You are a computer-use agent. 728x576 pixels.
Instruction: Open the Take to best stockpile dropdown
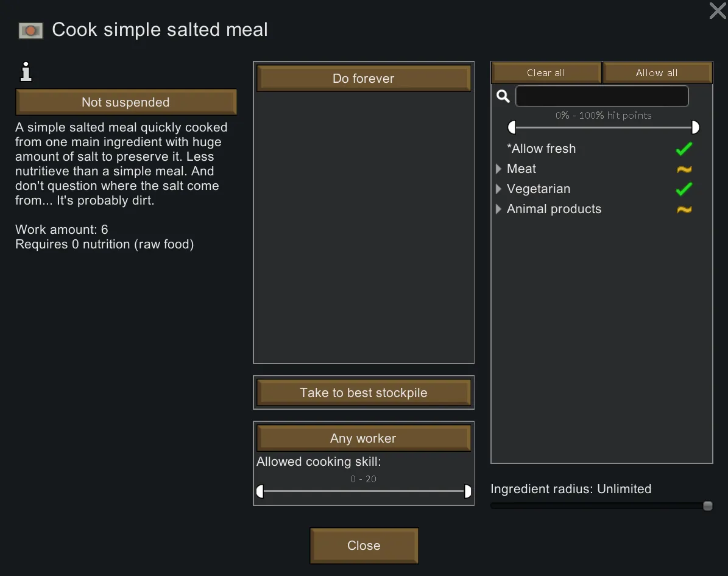pyautogui.click(x=364, y=393)
